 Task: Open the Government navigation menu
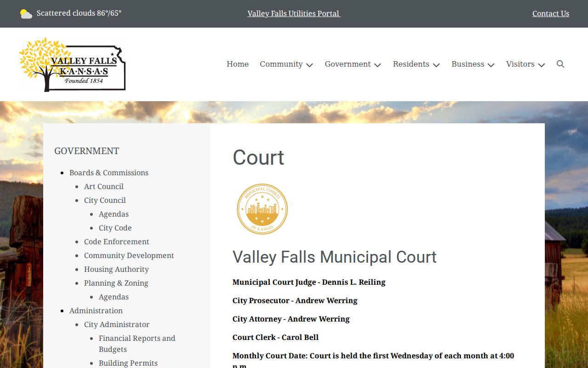[348, 64]
